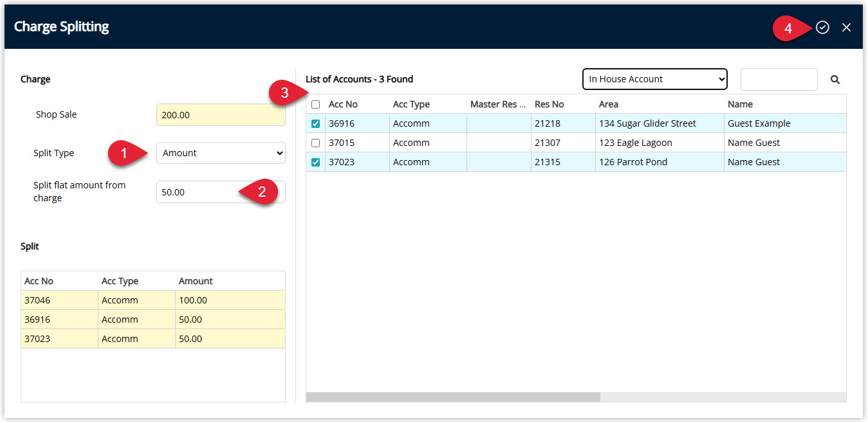Viewport: 868px width, 423px height.
Task: Sort accounts by Name column header
Action: pyautogui.click(x=740, y=104)
